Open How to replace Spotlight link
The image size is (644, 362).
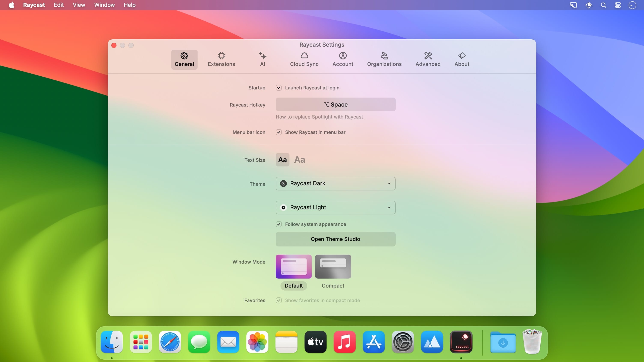(319, 117)
